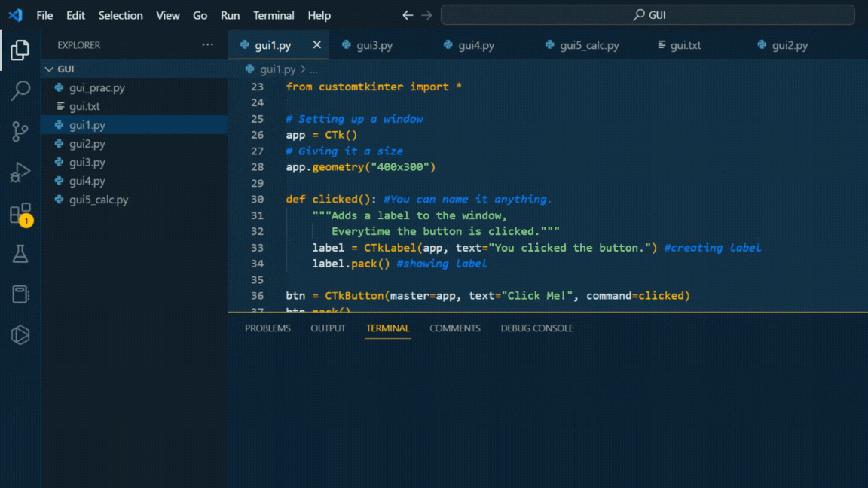868x488 pixels.
Task: Open the Source Control view
Action: [20, 131]
